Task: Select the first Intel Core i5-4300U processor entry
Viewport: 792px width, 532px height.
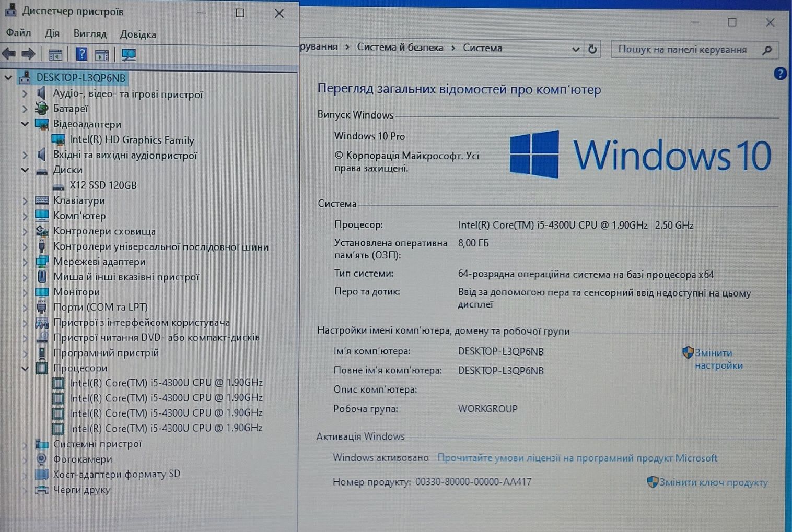Action: 166,383
